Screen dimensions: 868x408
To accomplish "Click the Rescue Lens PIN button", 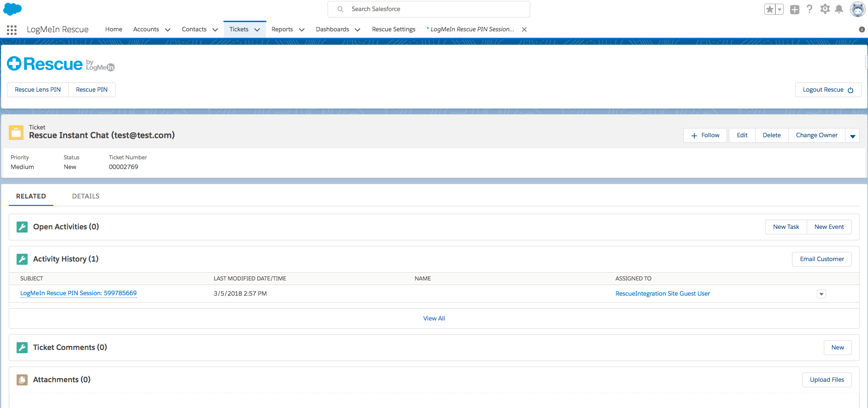I will tap(38, 90).
